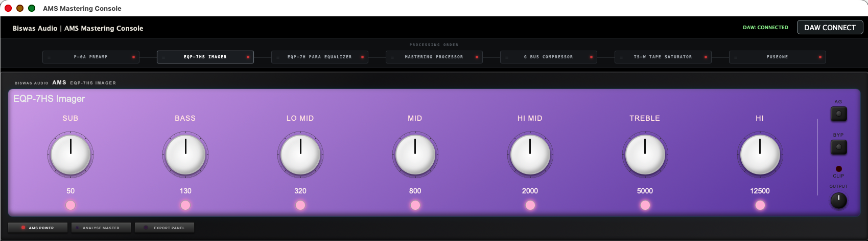This screenshot has width=868, height=241.
Task: Open the Mastering Processor module
Action: [434, 57]
